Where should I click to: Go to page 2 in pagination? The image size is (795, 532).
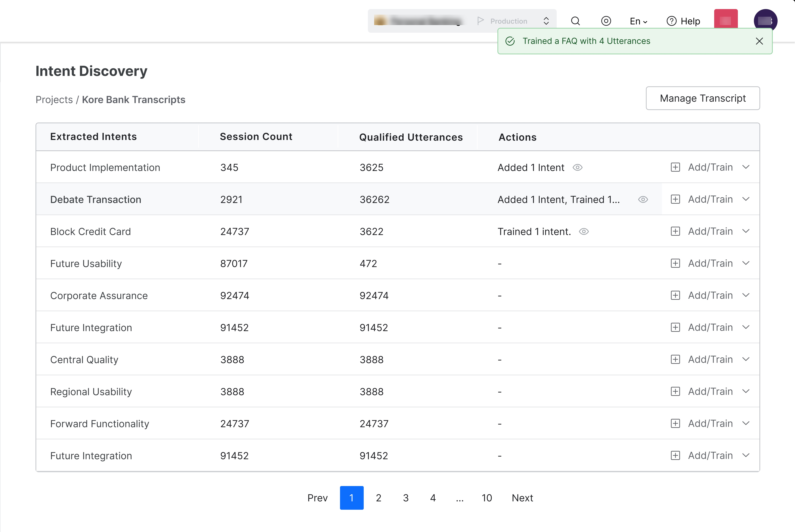(x=379, y=498)
